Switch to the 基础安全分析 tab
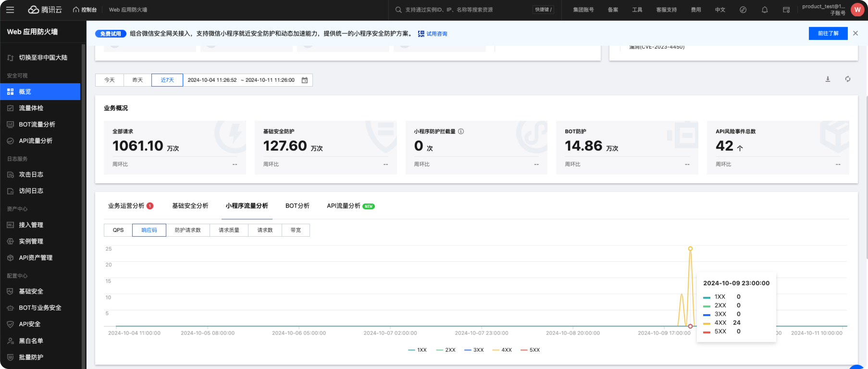Screen dimensions: 868x369 pyautogui.click(x=190, y=206)
